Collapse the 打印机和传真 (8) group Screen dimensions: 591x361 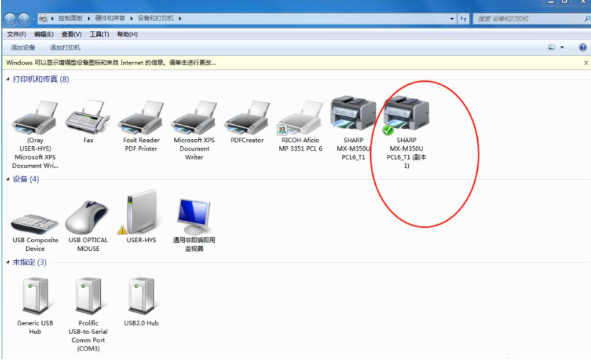click(x=8, y=79)
